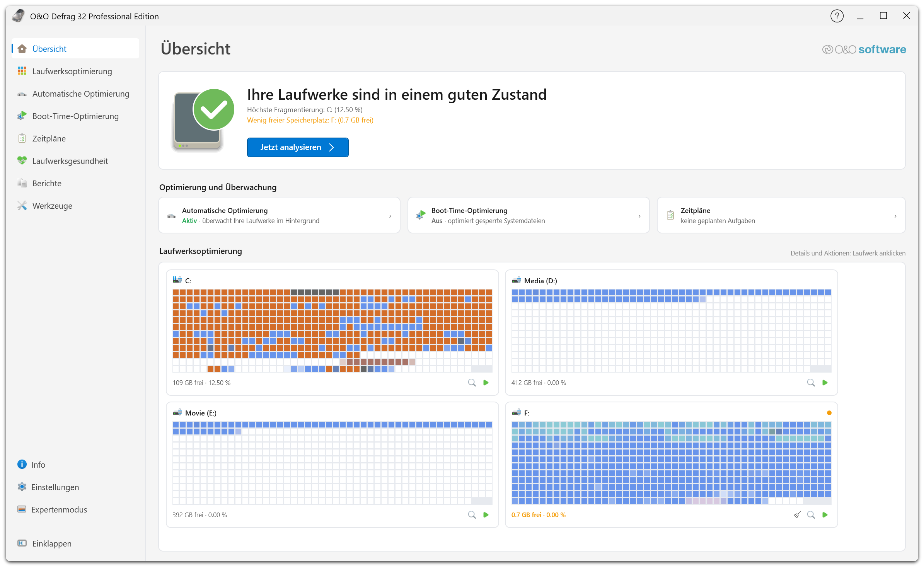The width and height of the screenshot is (924, 567).
Task: Open Werkzeuge in the sidebar
Action: point(75,206)
